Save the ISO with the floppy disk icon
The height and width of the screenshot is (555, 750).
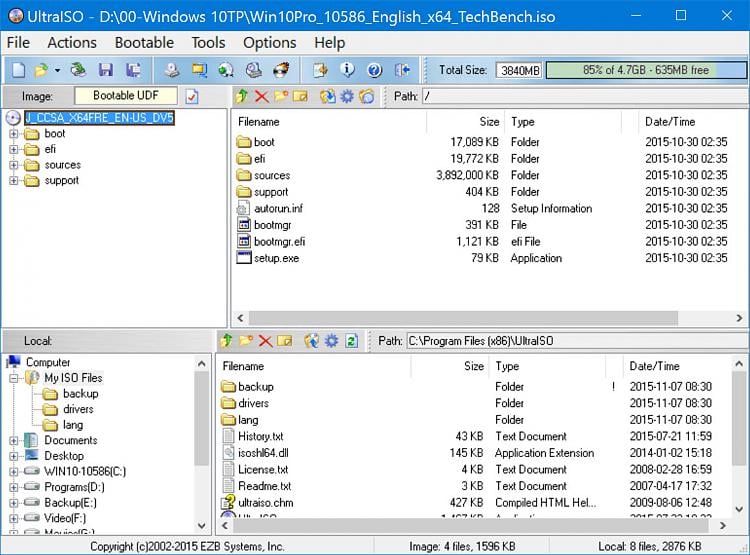coord(106,70)
